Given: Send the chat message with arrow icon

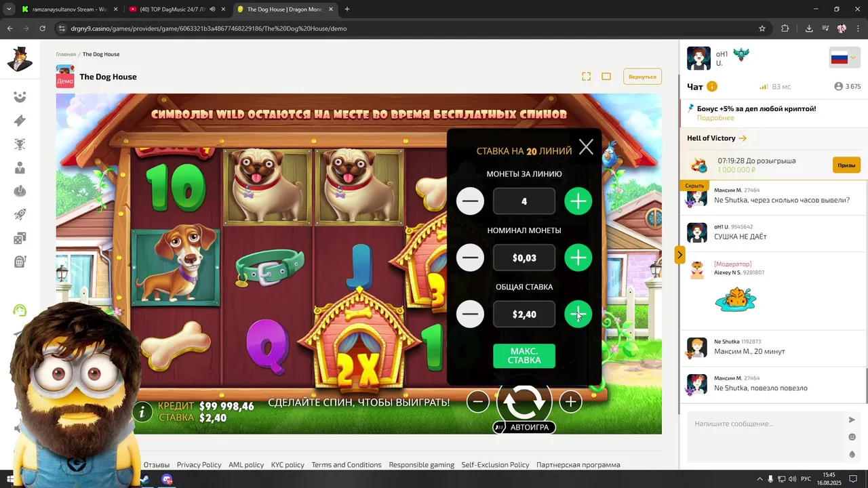Looking at the screenshot, I should tap(852, 420).
